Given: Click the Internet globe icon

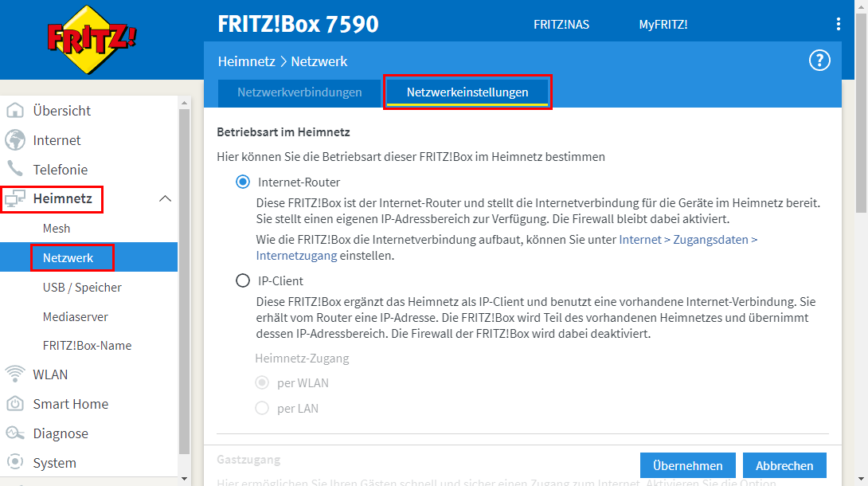Looking at the screenshot, I should (x=15, y=140).
